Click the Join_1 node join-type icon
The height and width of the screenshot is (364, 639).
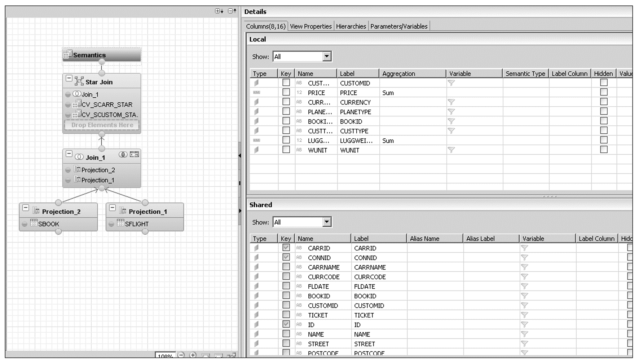tap(123, 155)
